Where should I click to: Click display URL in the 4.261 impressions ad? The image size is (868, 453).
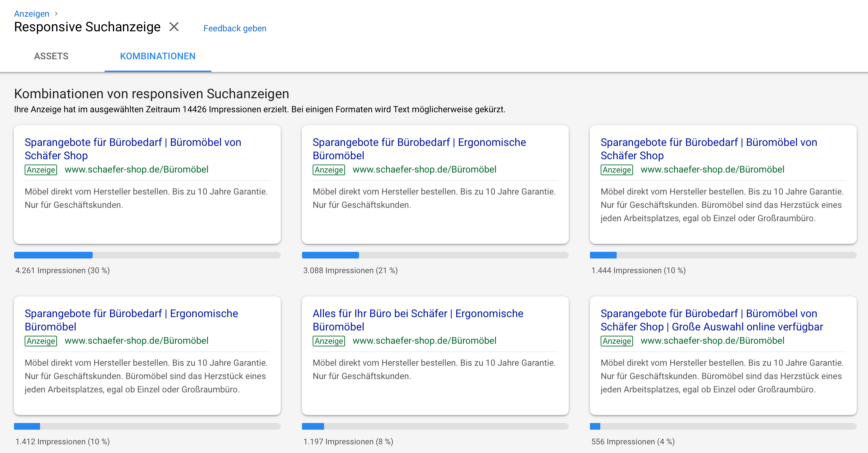[x=136, y=169]
